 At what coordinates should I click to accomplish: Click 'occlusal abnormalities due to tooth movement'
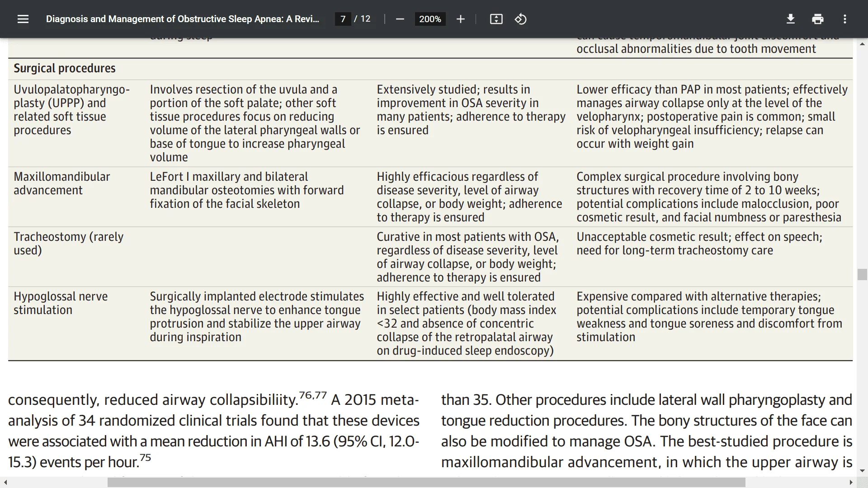click(x=696, y=49)
